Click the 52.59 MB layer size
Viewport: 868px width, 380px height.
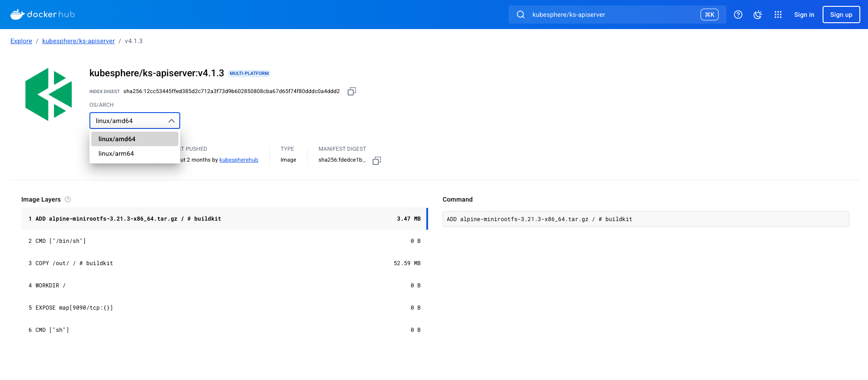pos(407,263)
